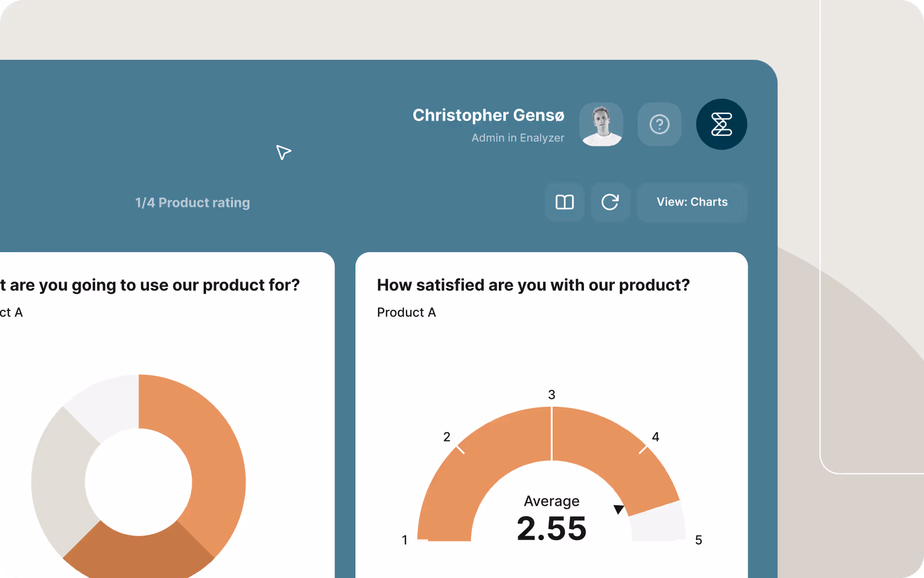The width and height of the screenshot is (924, 578).
Task: Click 'Admin in Enalyzer' role text
Action: coord(518,138)
